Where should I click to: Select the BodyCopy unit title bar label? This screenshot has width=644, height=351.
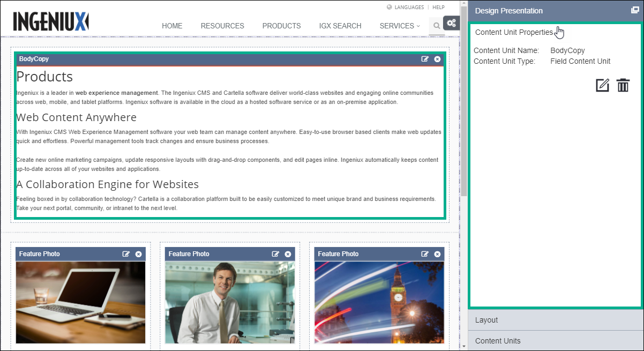click(34, 59)
